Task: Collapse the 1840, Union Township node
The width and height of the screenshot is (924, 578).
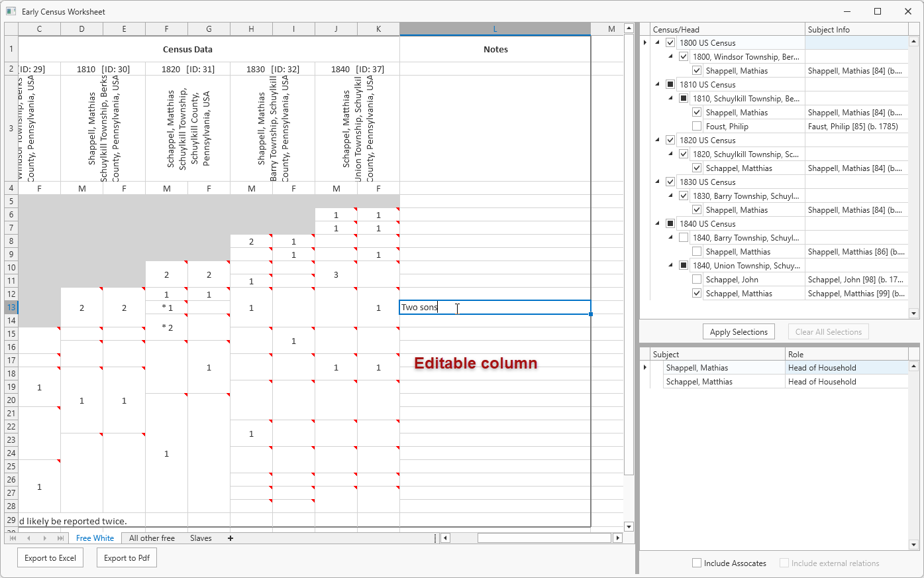Action: [x=670, y=265]
